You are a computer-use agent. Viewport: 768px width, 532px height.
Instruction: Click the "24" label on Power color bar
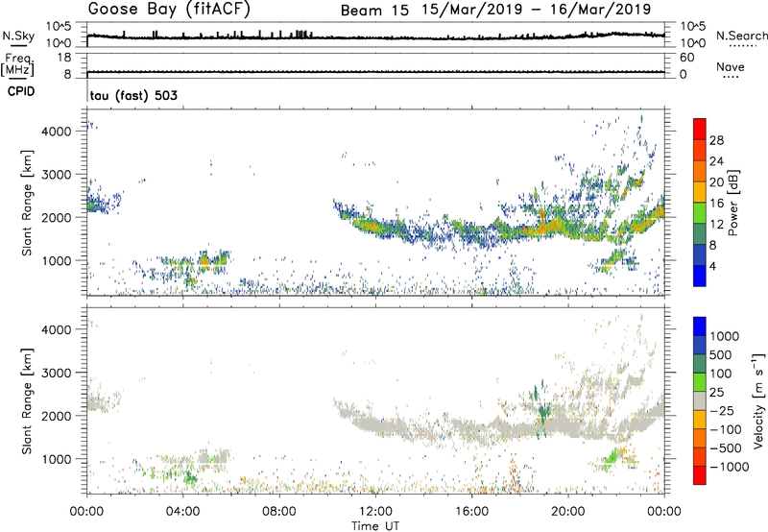click(x=716, y=161)
